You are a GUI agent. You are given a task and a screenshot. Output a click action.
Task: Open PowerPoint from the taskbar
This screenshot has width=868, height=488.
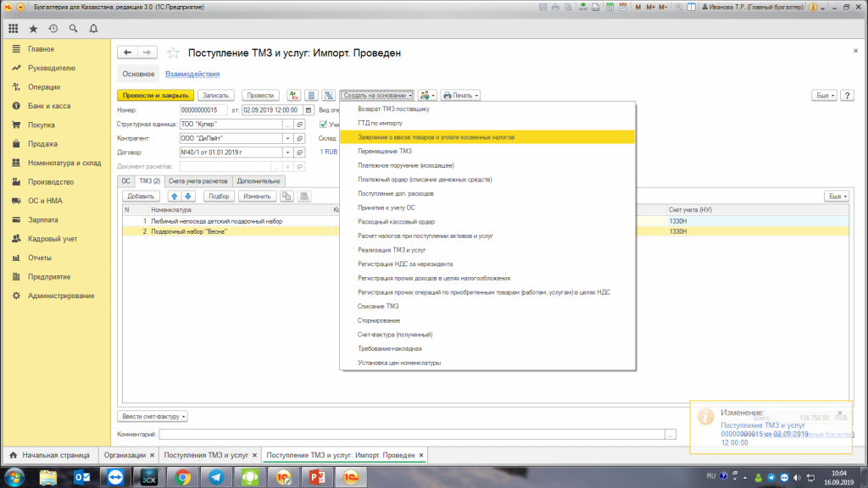click(317, 477)
